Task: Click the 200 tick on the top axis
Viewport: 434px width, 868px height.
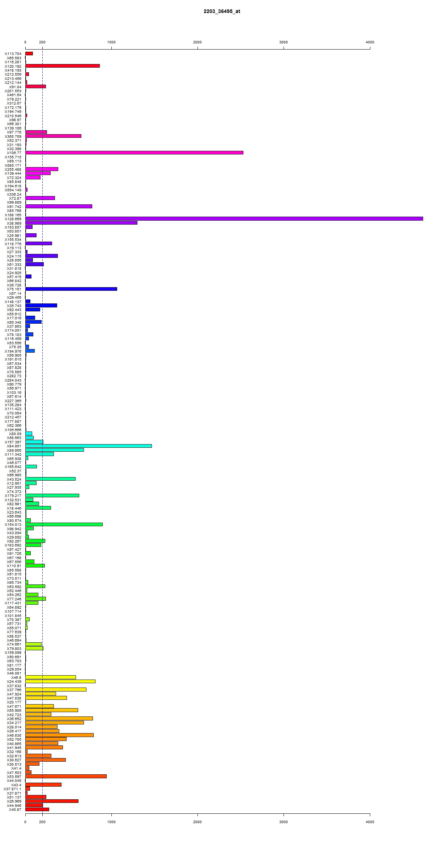Action: [x=42, y=42]
